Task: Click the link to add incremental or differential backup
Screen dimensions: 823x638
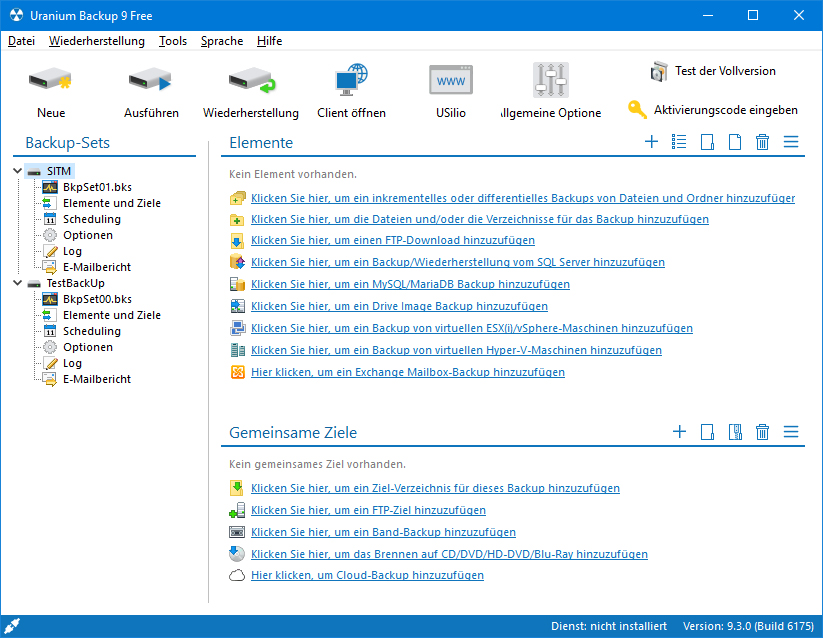Action: click(523, 198)
